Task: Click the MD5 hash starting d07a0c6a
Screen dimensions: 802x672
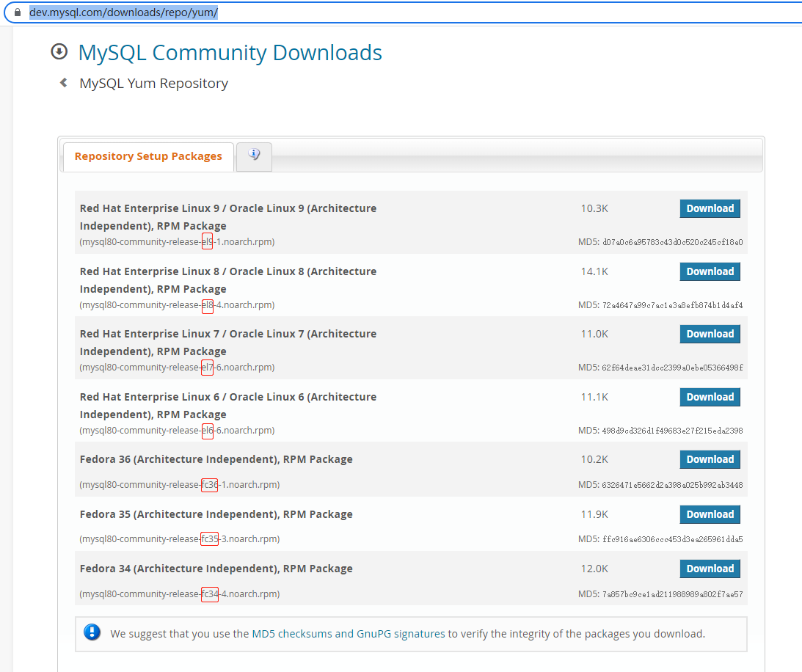Action: point(673,242)
